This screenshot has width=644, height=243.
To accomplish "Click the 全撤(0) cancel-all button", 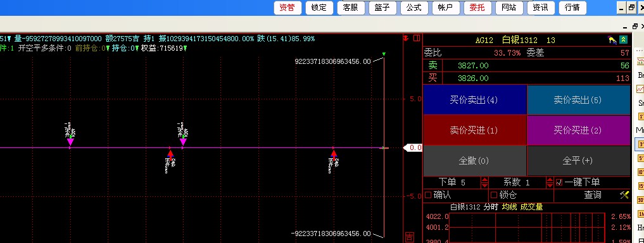I will [474, 161].
